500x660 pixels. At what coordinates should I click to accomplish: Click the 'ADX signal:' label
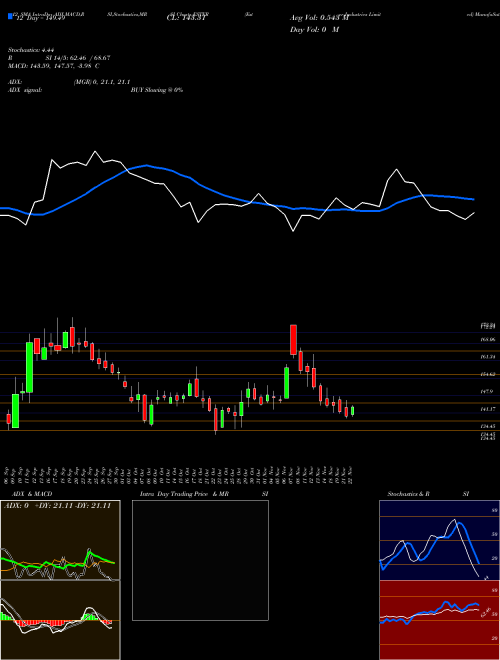25,90
